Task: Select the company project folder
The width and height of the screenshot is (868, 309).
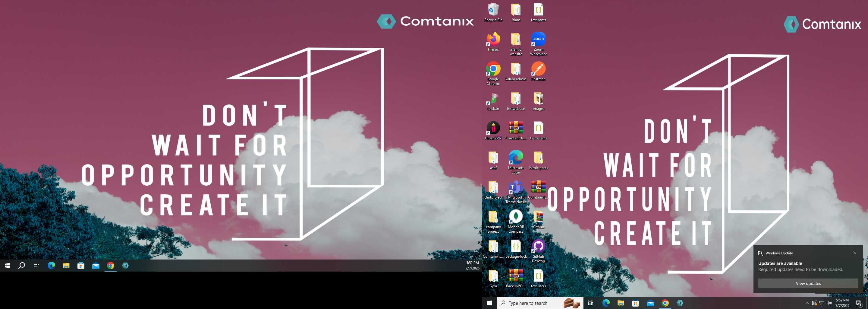Action: tap(493, 221)
